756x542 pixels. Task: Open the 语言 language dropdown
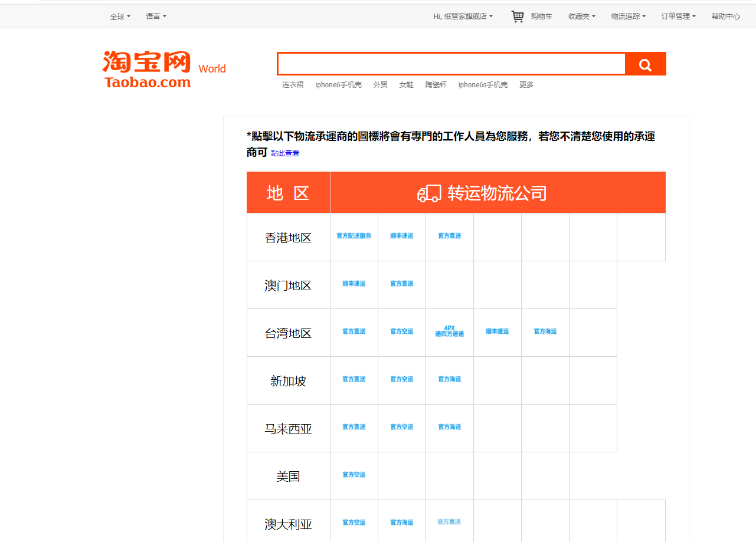[156, 17]
